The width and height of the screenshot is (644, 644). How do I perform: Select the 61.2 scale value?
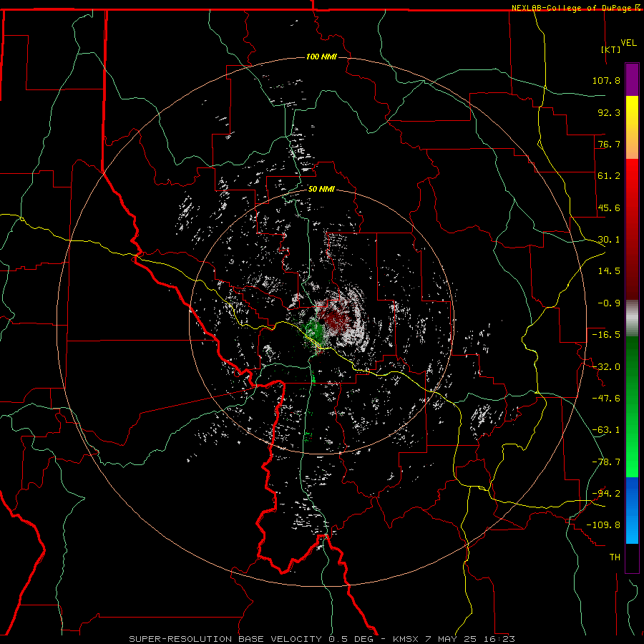[609, 176]
